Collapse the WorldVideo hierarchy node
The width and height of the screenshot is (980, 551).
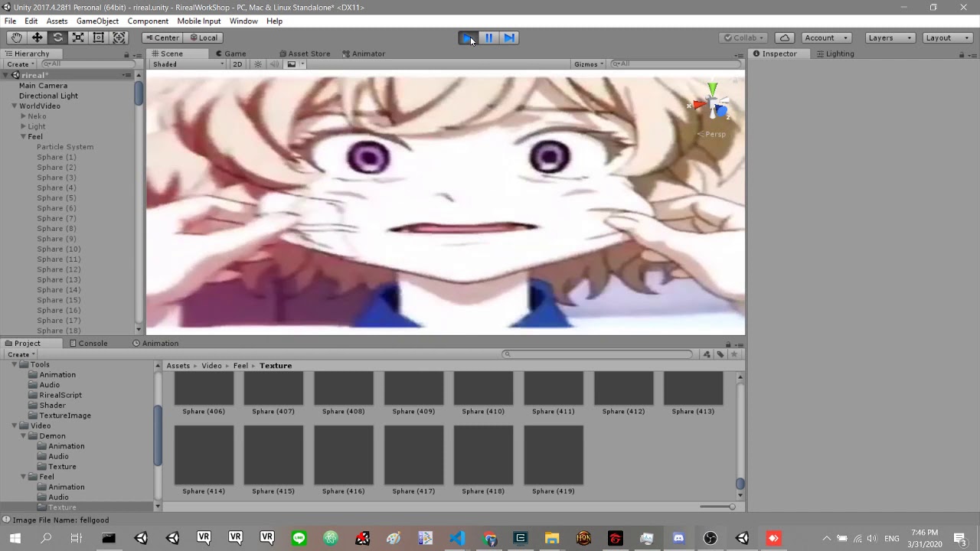[x=14, y=106]
